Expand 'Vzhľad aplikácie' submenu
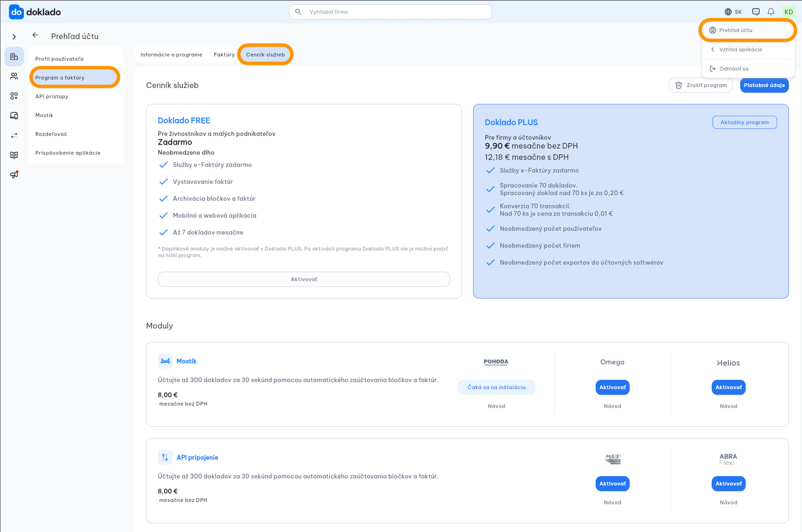This screenshot has width=802, height=532. point(748,50)
